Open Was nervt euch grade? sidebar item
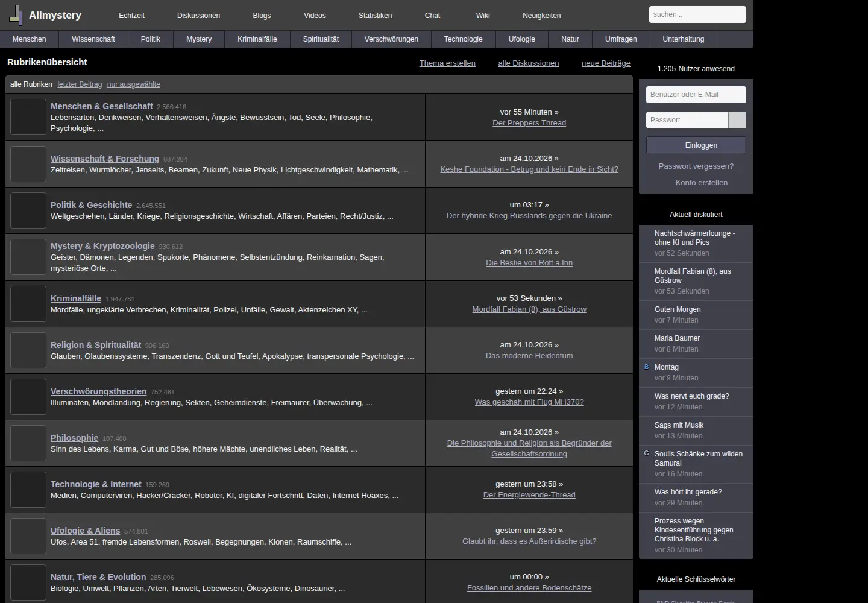Screen dimensions: 868x603 [692, 396]
